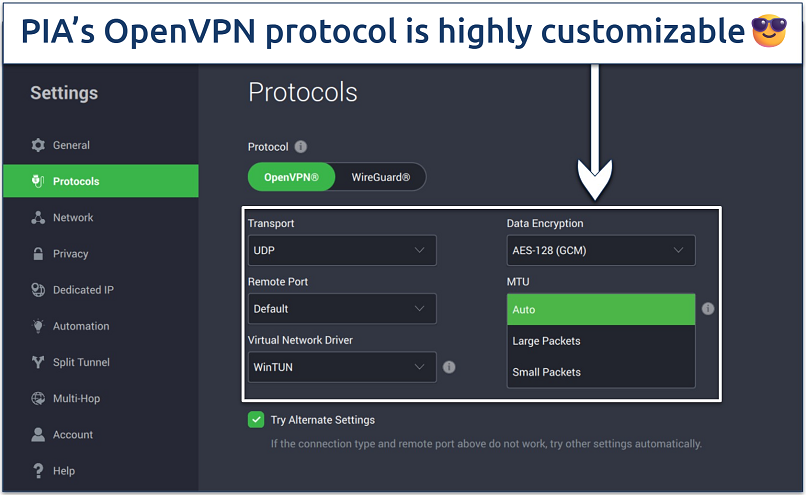Click the Dedicated IP icon
806x495 pixels.
tap(38, 290)
